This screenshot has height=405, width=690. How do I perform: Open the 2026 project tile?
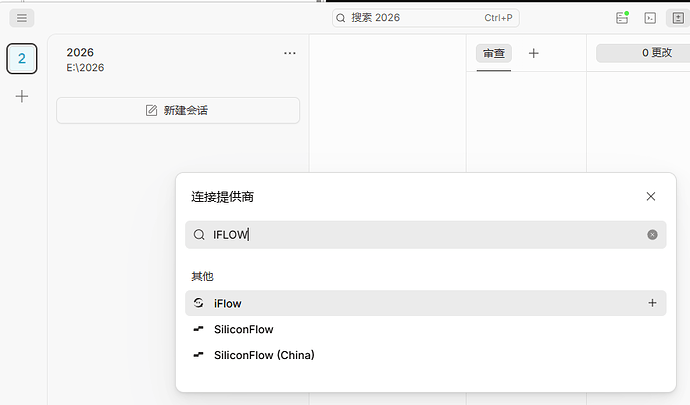point(22,59)
